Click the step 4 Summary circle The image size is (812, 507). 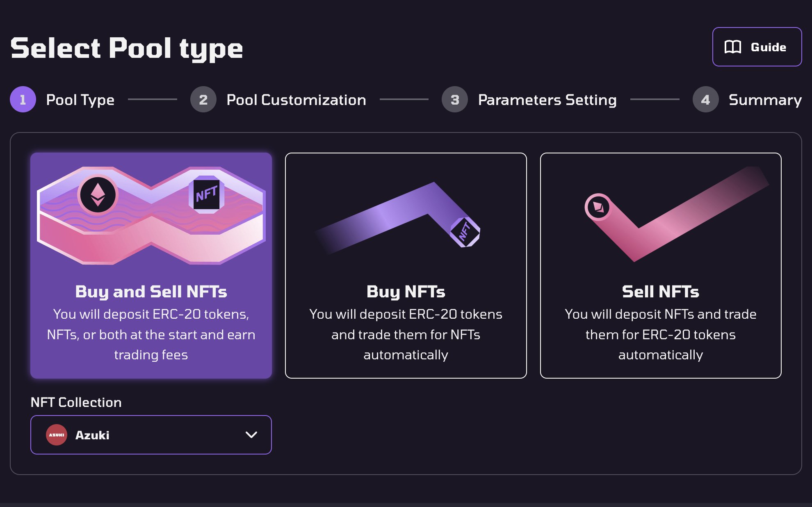point(705,99)
